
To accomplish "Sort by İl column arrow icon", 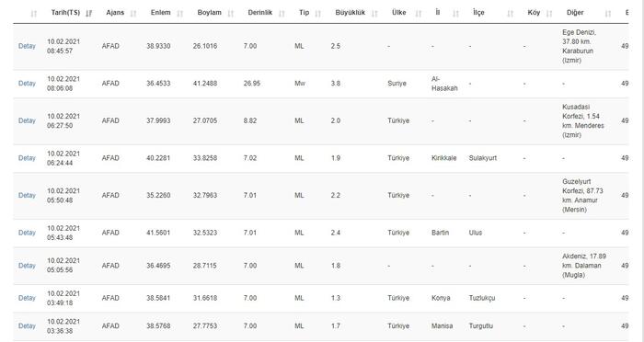I will (x=455, y=14).
